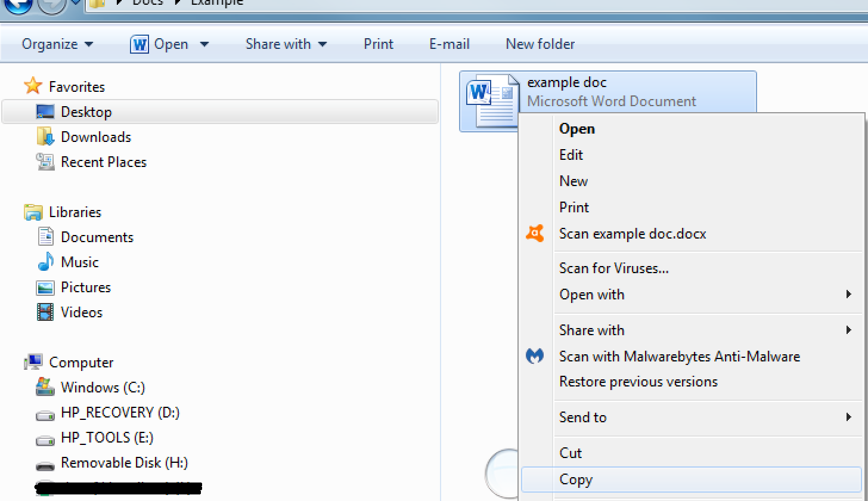Image resolution: width=868 pixels, height=501 pixels.
Task: Open the Share with toolbar dropdown
Action: [286, 44]
